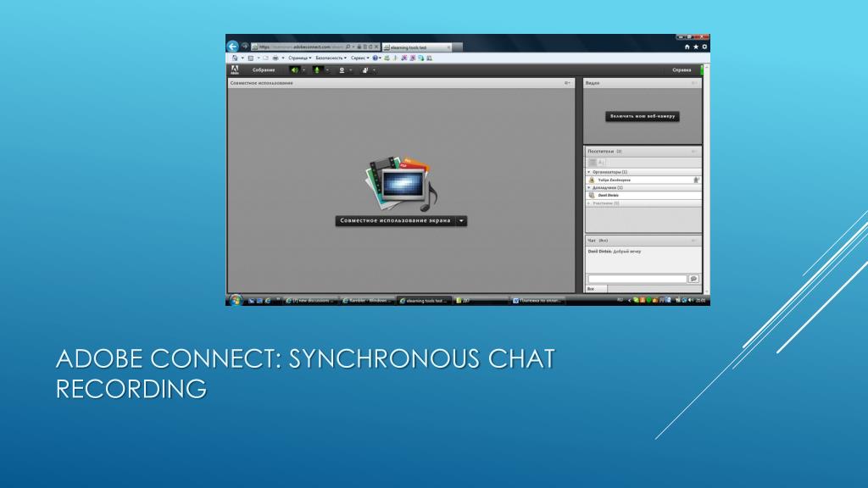Select presenter Danil in attendee list

tap(643, 196)
